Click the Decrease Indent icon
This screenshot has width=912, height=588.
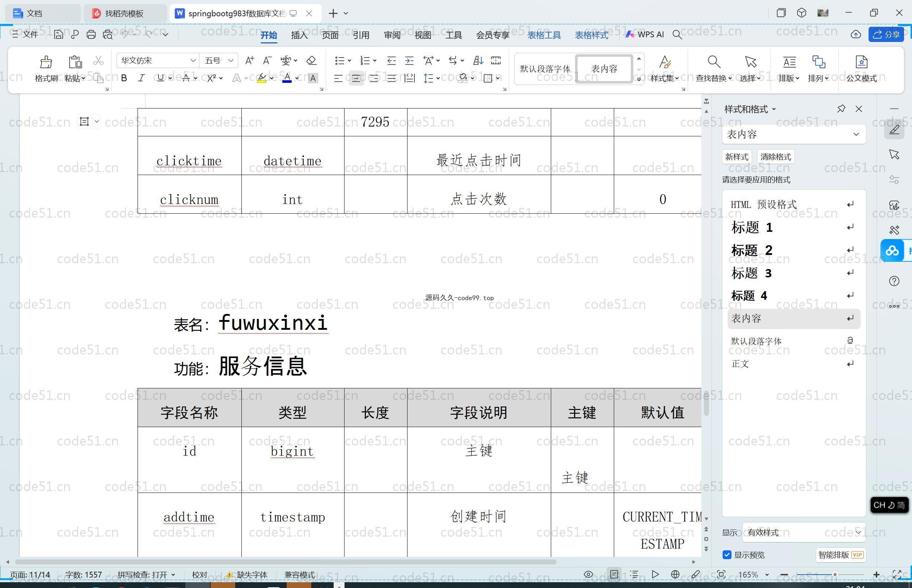[391, 60]
